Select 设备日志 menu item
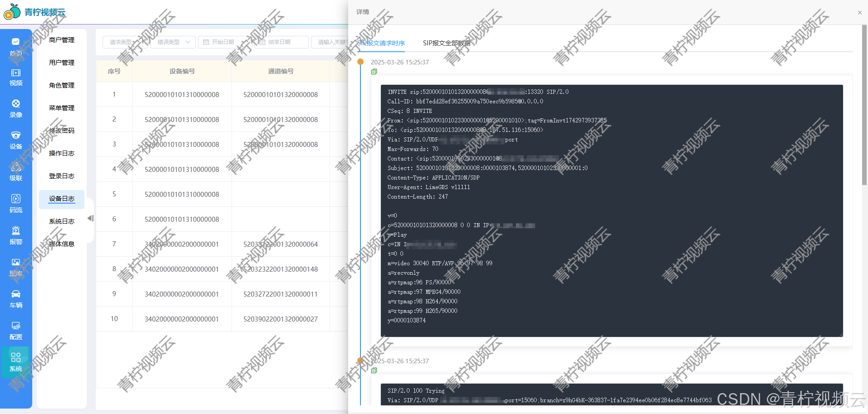This screenshot has width=868, height=414. pos(62,199)
